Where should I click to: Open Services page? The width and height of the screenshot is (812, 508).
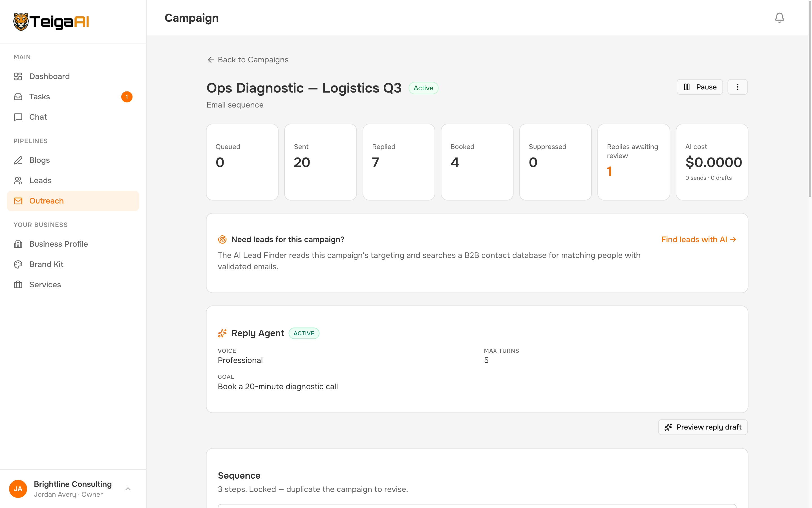[x=73, y=284]
